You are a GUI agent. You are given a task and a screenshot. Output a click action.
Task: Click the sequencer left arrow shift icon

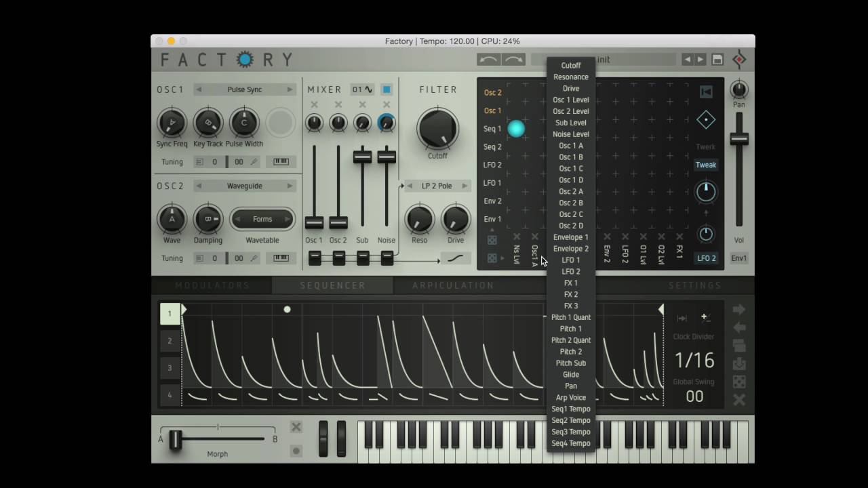click(x=739, y=327)
